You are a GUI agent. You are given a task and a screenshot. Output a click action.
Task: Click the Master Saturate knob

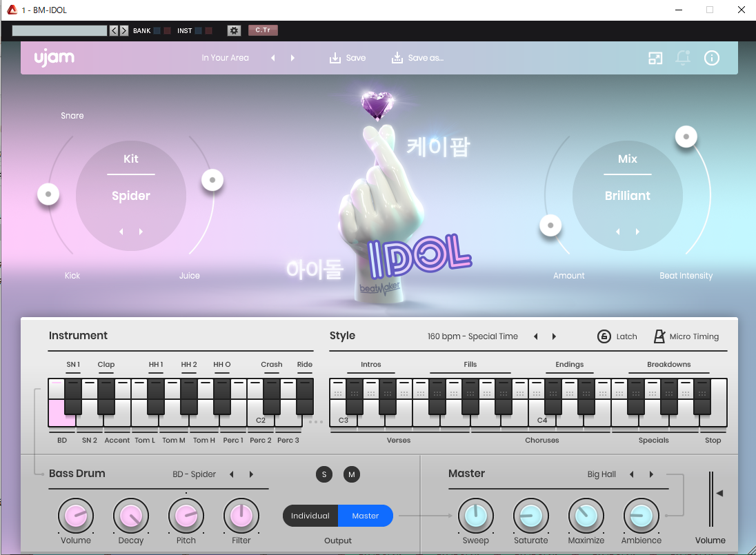531,516
